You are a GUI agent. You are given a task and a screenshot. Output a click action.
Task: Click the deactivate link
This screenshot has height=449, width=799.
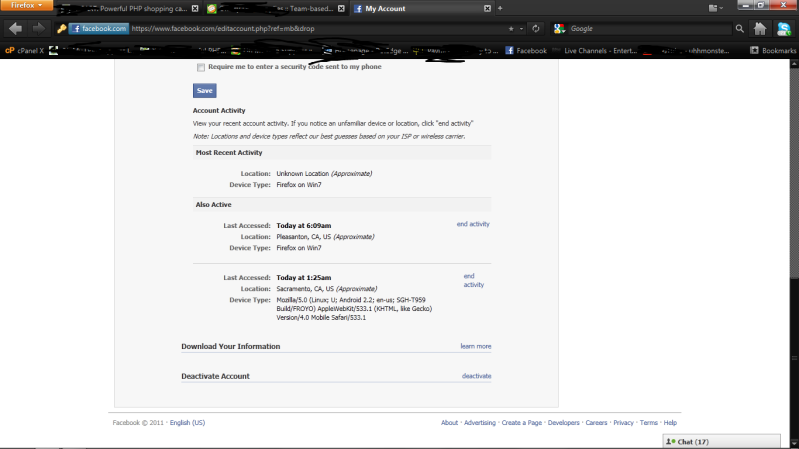[476, 376]
